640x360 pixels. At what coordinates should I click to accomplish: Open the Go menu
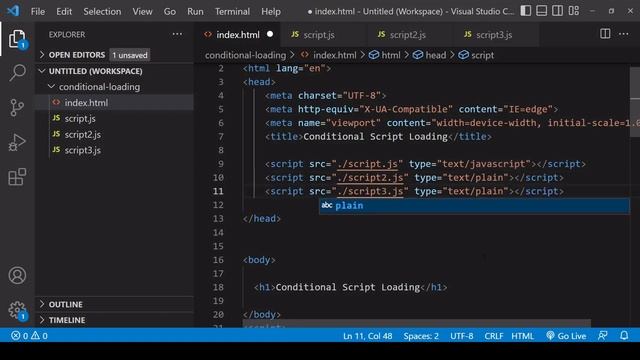point(170,11)
